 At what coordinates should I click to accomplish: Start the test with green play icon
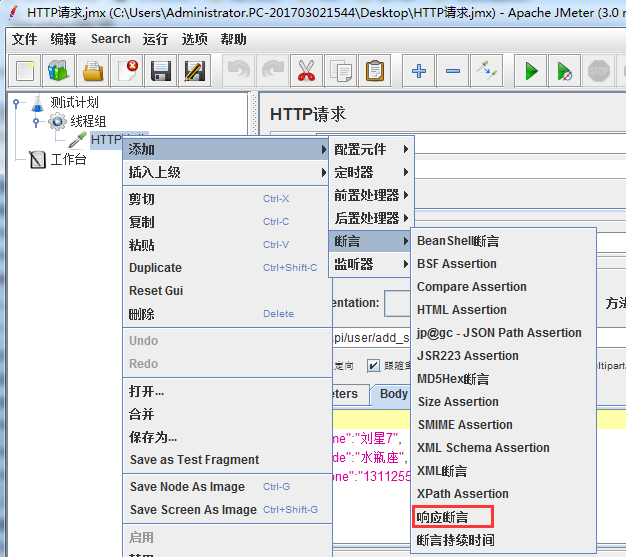[531, 71]
